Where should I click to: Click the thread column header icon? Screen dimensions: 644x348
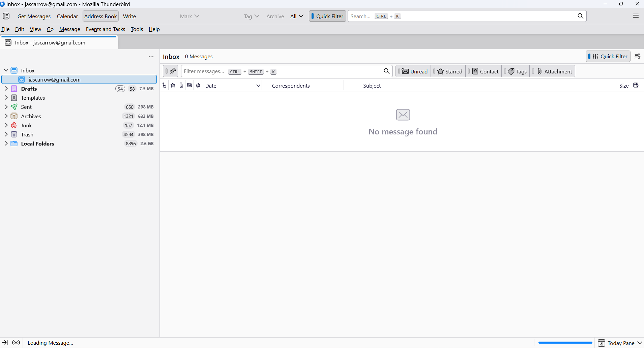(164, 86)
